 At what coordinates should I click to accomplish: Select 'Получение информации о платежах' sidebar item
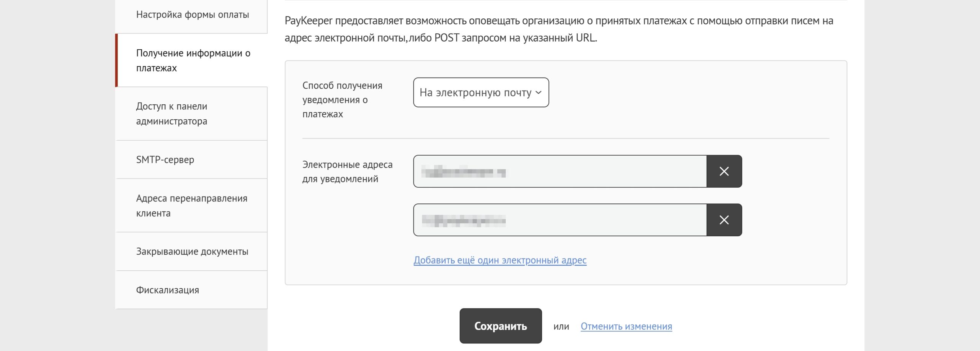(x=193, y=60)
